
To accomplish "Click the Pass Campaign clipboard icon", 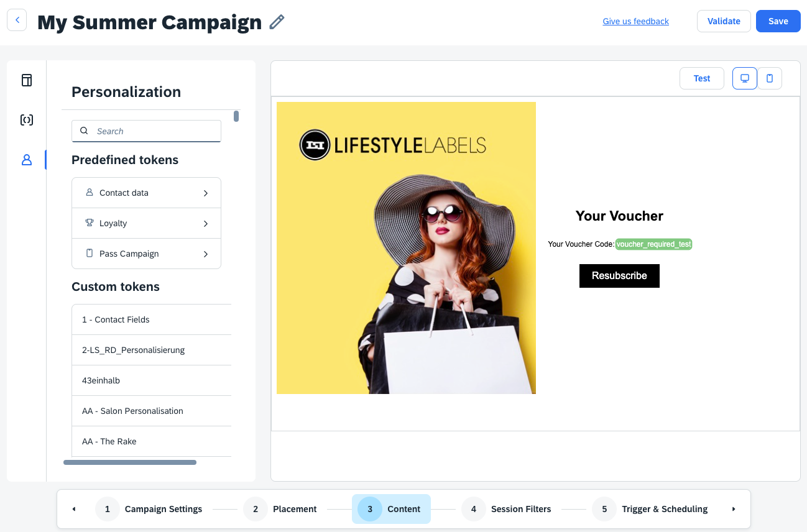I will (x=90, y=254).
